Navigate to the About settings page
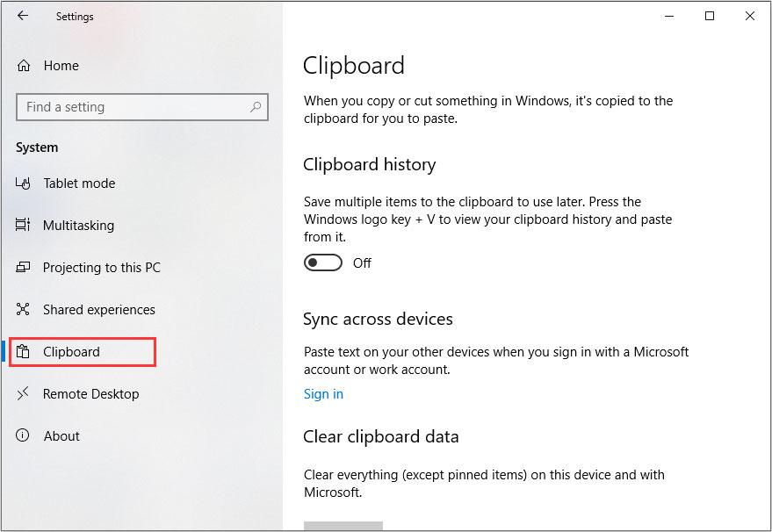Image resolution: width=772 pixels, height=532 pixels. coord(61,435)
